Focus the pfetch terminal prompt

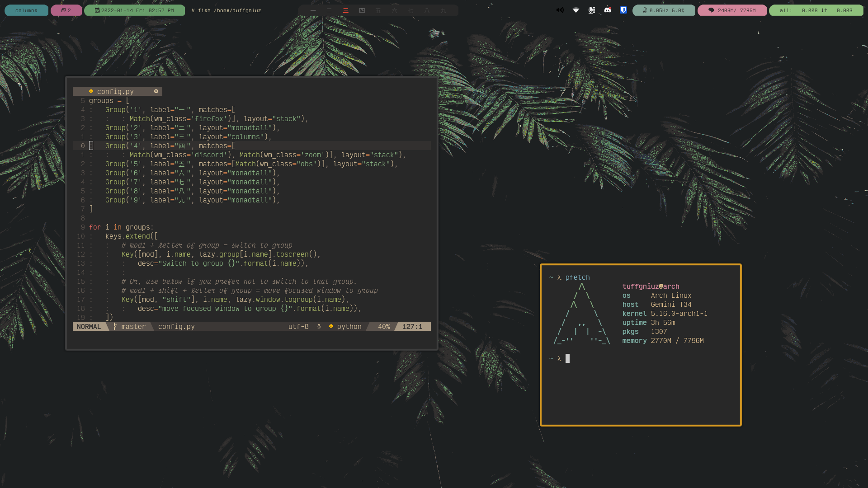point(567,359)
